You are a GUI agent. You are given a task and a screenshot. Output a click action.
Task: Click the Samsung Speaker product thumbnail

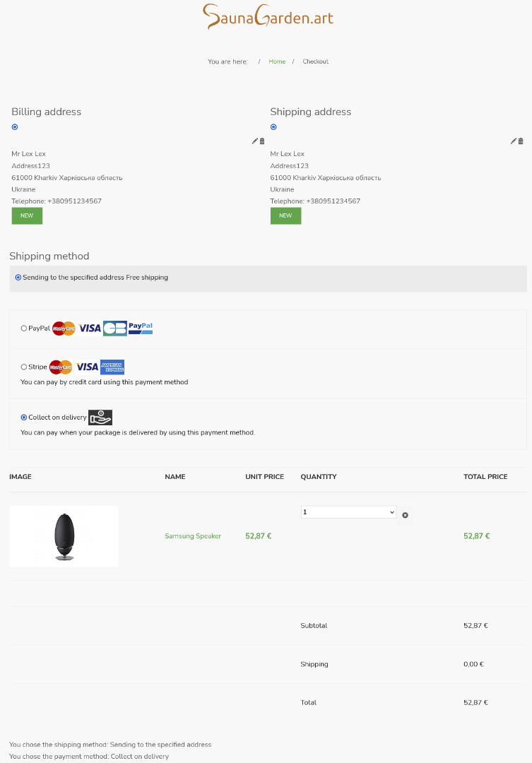(64, 536)
